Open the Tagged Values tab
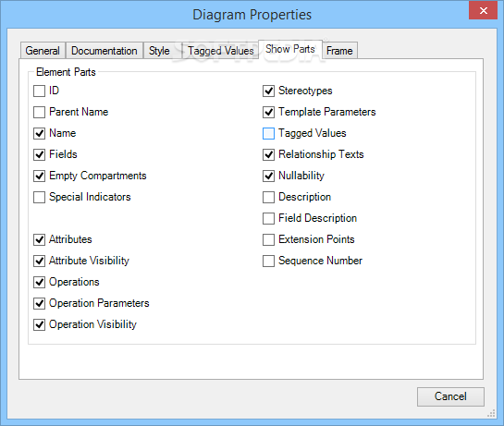 tap(221, 51)
